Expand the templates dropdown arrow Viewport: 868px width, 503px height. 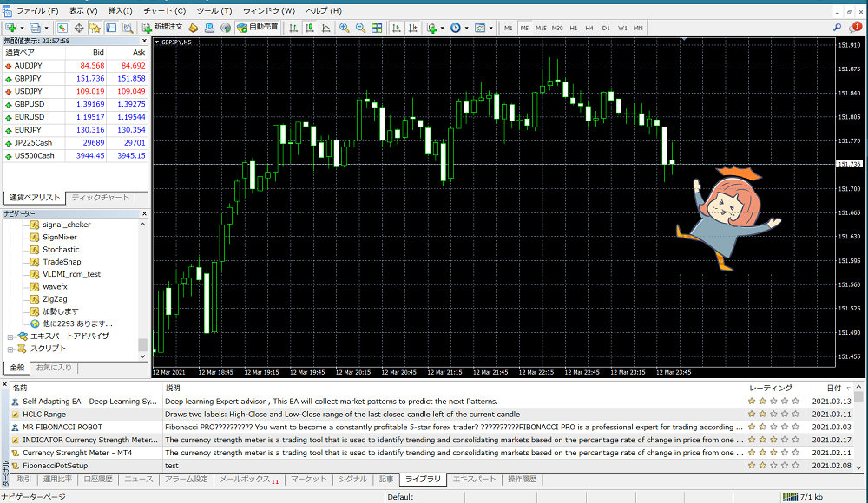pyautogui.click(x=490, y=29)
